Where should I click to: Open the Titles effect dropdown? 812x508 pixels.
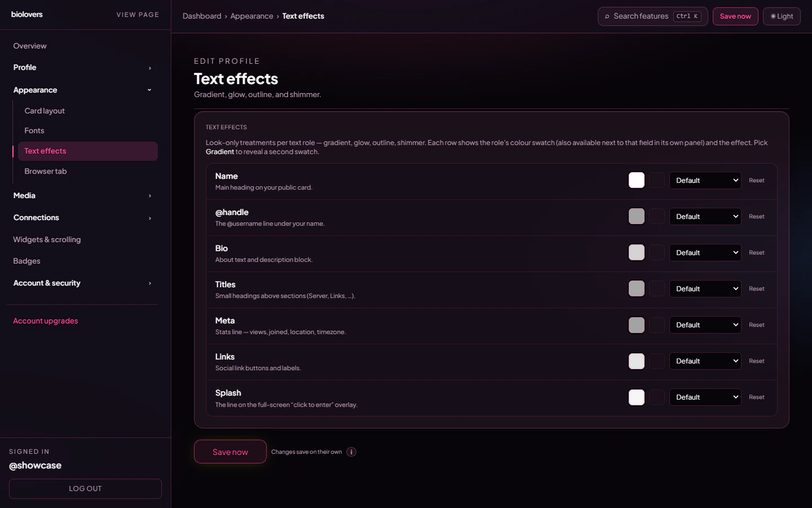705,288
